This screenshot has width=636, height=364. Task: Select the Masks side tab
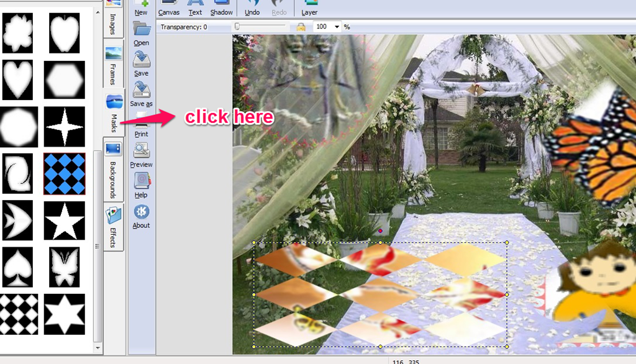114,112
